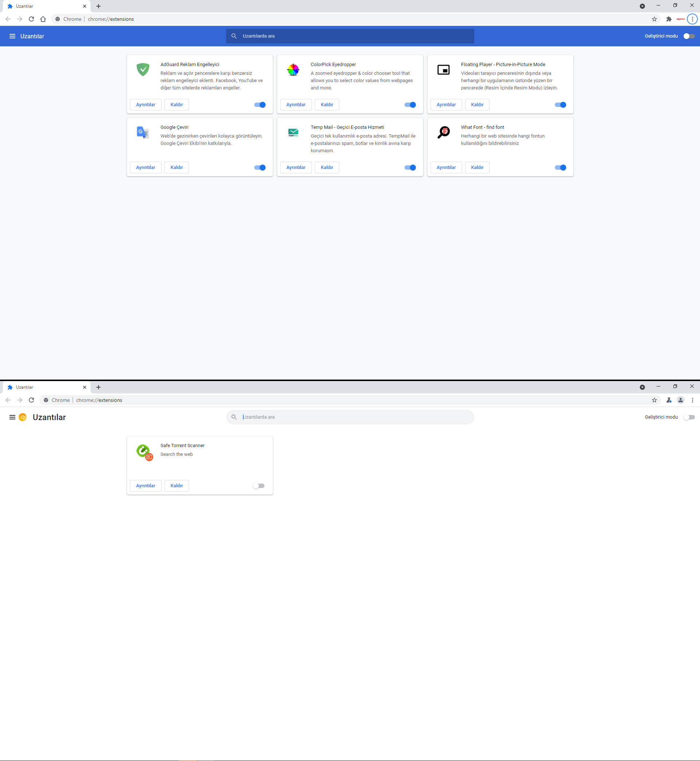Viewport: 700px width, 761px height.
Task: Click the Floating Player extension icon
Action: (444, 69)
